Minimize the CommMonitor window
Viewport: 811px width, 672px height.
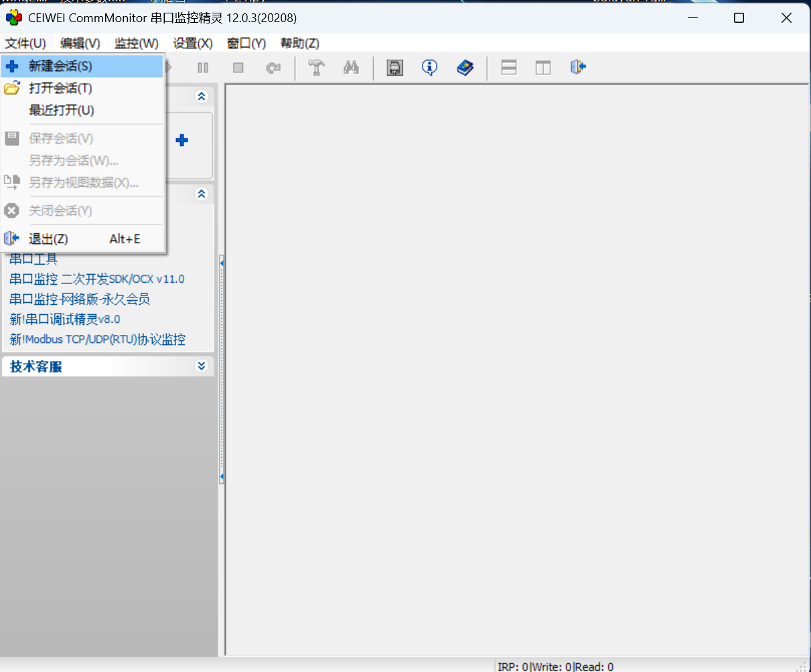(x=692, y=18)
